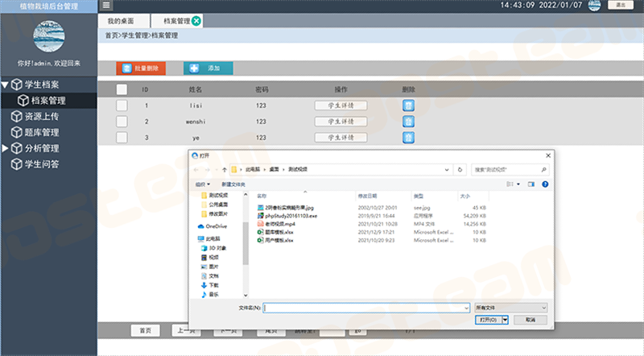Open the 所有文件 file type dropdown

511,308
